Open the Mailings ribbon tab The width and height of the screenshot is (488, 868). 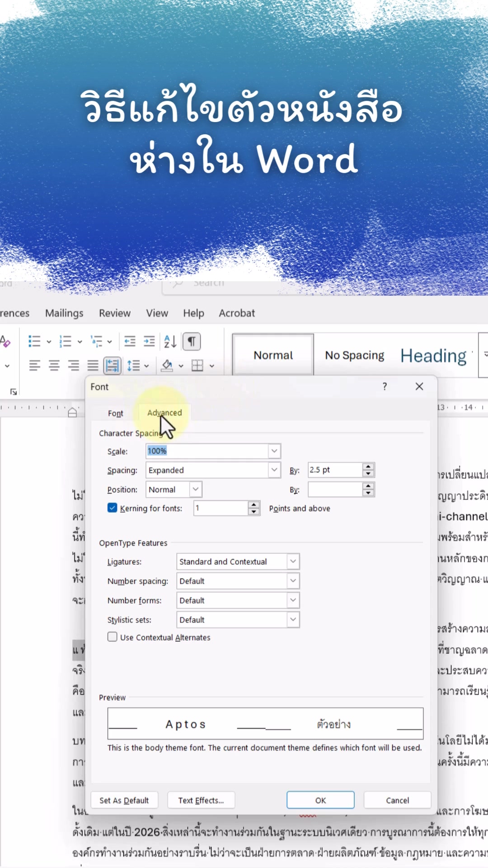64,313
